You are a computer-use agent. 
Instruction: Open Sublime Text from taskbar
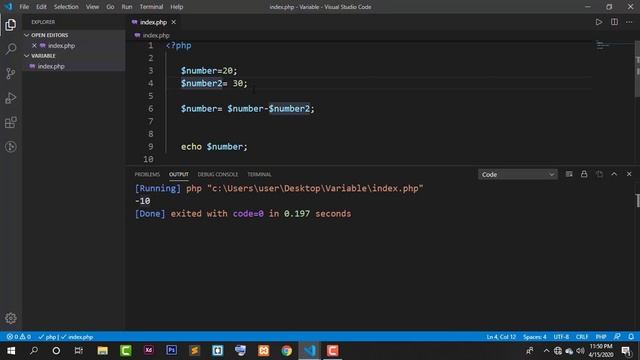pos(195,351)
